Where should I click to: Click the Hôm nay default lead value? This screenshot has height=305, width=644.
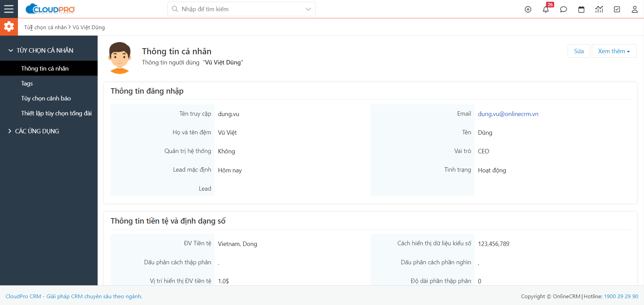coord(230,170)
